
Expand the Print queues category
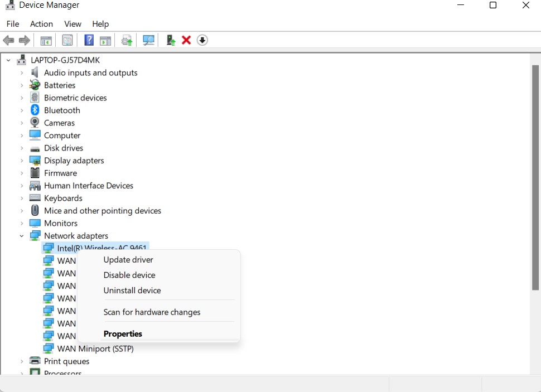coord(22,361)
